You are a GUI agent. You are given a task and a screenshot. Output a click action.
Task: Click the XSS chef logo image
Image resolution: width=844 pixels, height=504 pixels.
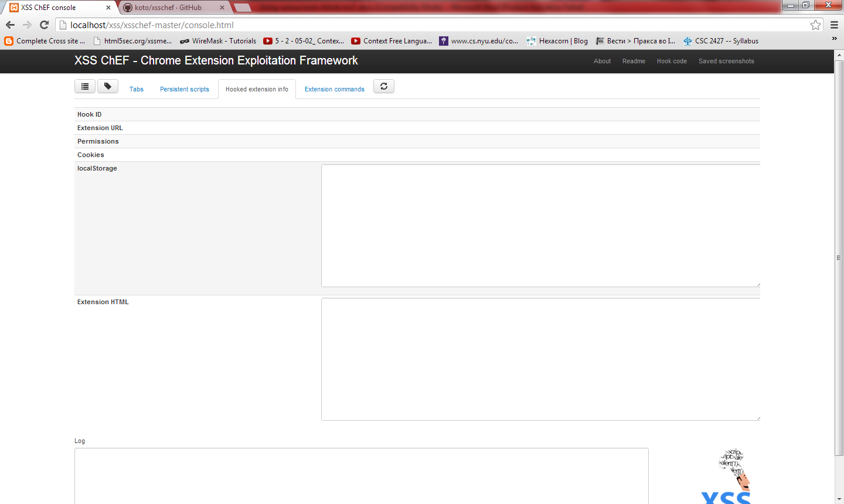[726, 476]
